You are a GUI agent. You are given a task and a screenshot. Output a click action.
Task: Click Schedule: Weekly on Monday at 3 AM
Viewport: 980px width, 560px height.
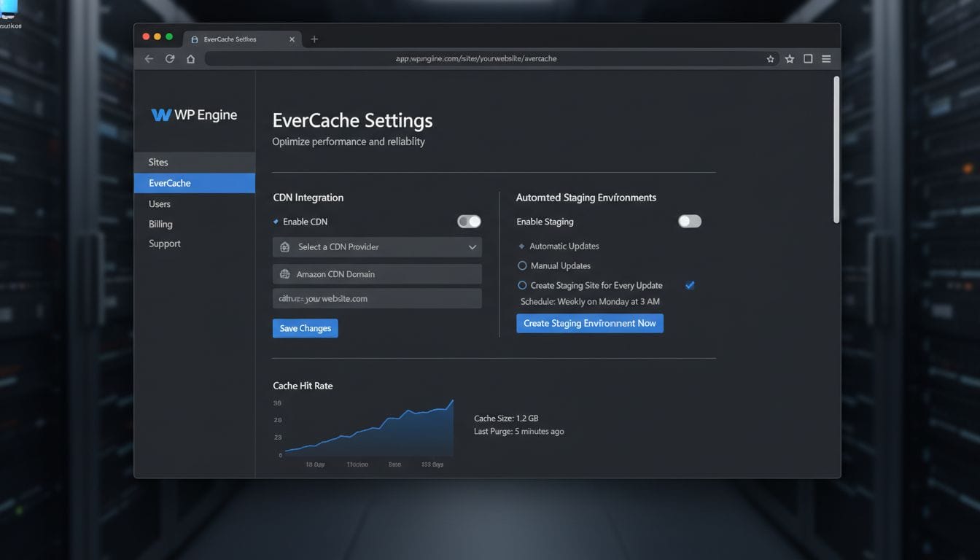[x=590, y=302]
